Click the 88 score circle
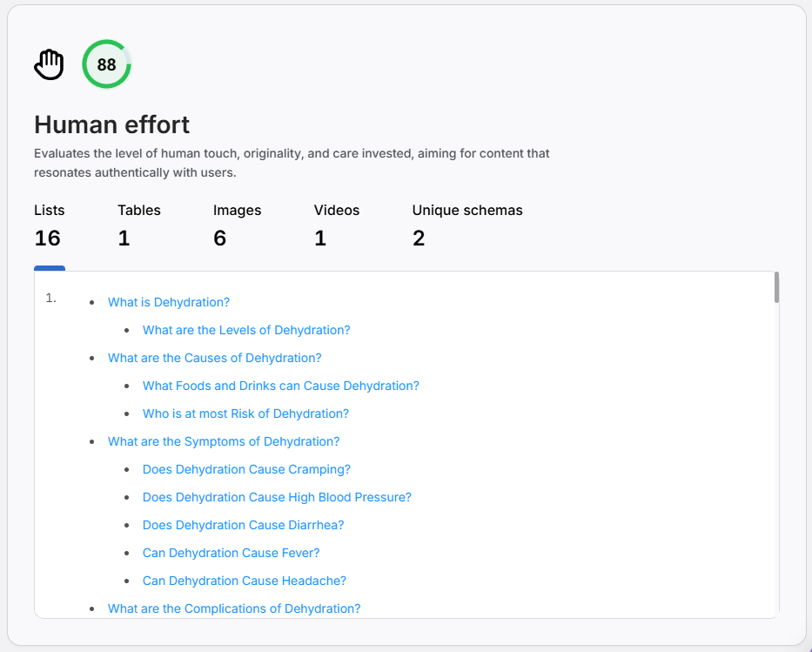812x652 pixels. [x=106, y=64]
